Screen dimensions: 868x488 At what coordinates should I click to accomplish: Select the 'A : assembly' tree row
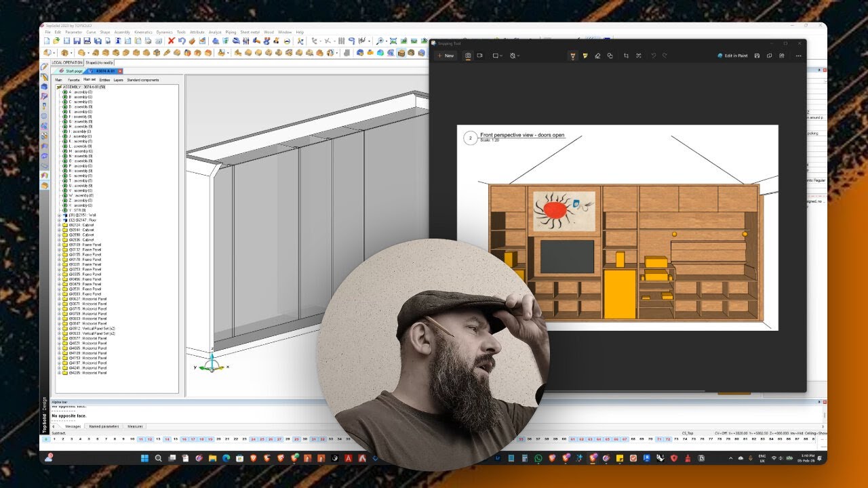click(x=77, y=92)
